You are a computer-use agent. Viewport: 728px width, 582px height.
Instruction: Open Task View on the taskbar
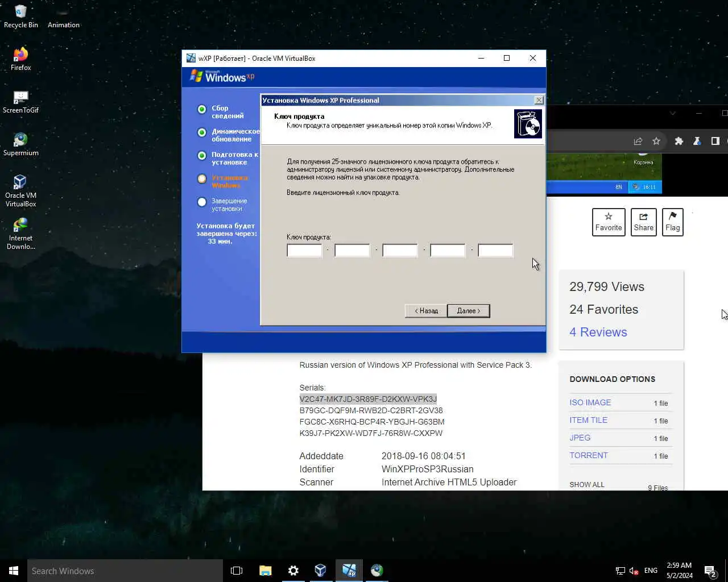pyautogui.click(x=237, y=571)
